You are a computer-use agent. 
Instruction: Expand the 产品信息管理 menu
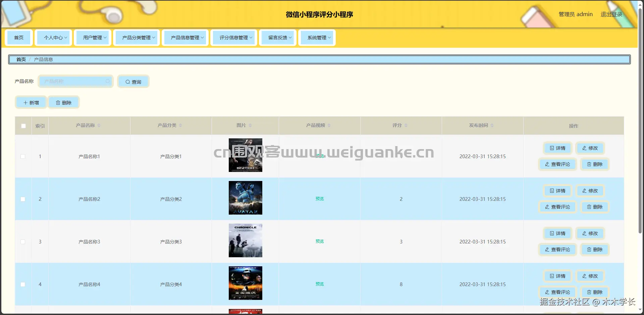point(185,38)
